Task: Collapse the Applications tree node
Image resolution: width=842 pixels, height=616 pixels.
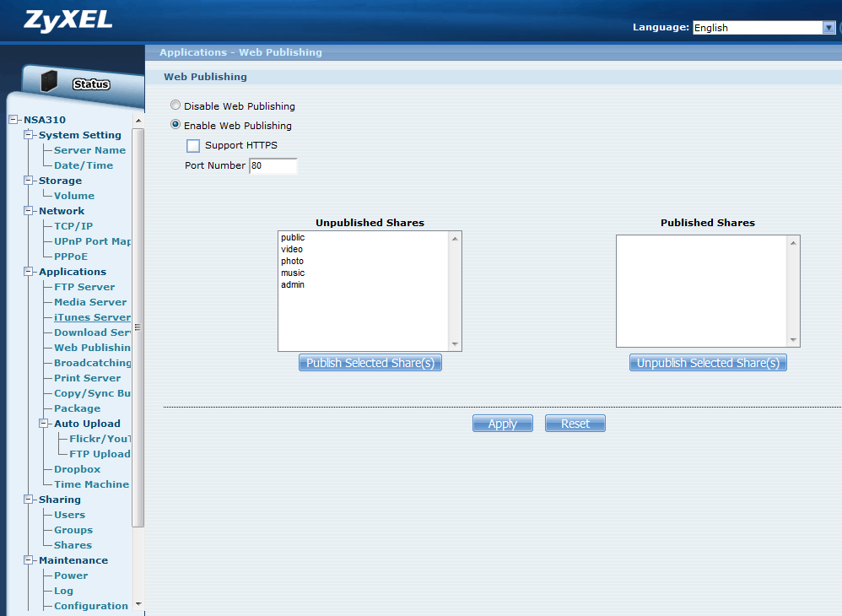Action: [x=29, y=272]
